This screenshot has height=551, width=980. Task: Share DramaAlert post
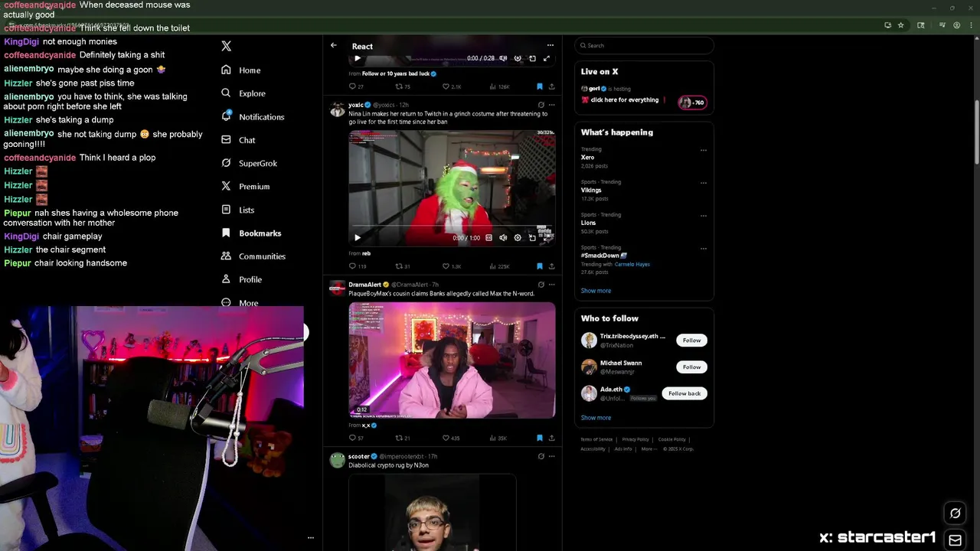click(x=551, y=438)
